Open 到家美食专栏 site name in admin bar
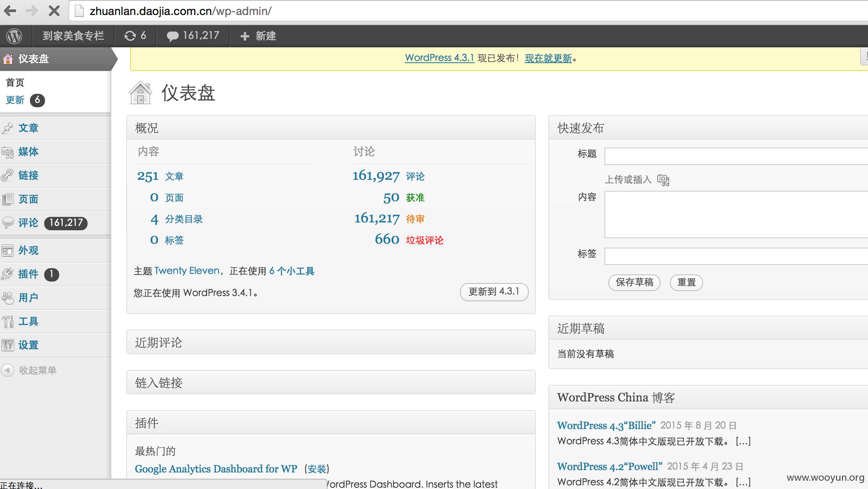The image size is (868, 489). 73,36
